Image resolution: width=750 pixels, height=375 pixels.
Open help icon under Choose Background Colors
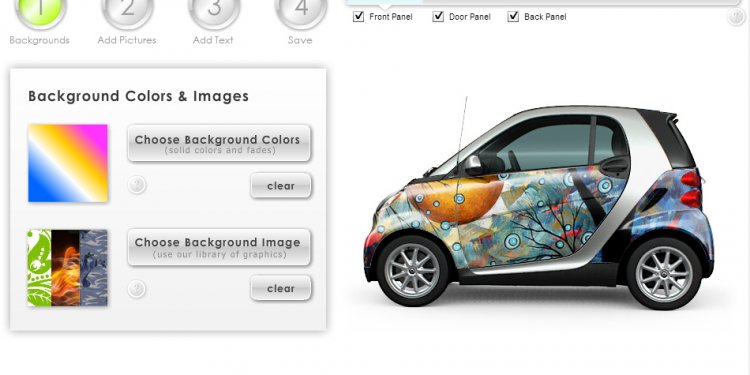(x=137, y=185)
